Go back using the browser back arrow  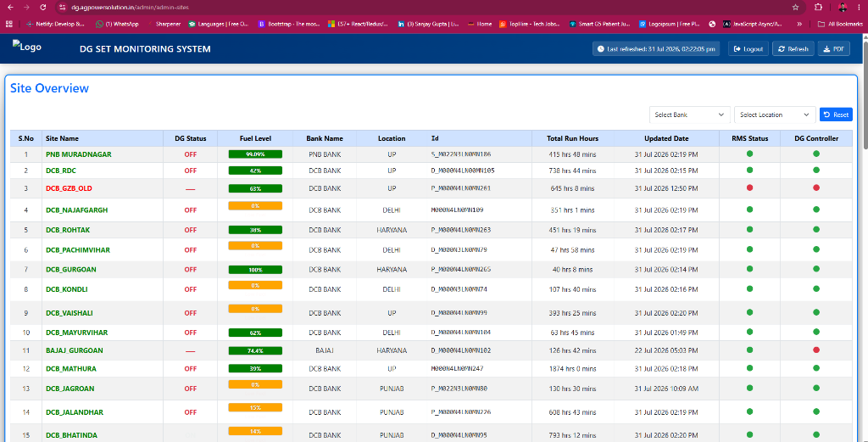pos(10,7)
